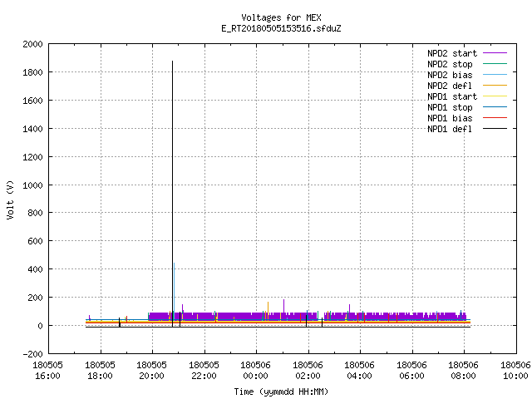Click the '180506 04:00' x-axis tick label

click(360, 371)
